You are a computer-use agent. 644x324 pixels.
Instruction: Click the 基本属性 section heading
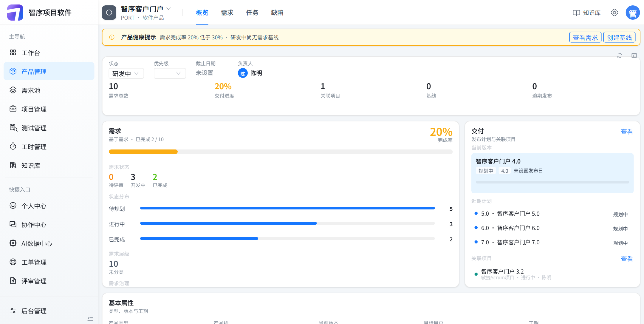click(121, 303)
